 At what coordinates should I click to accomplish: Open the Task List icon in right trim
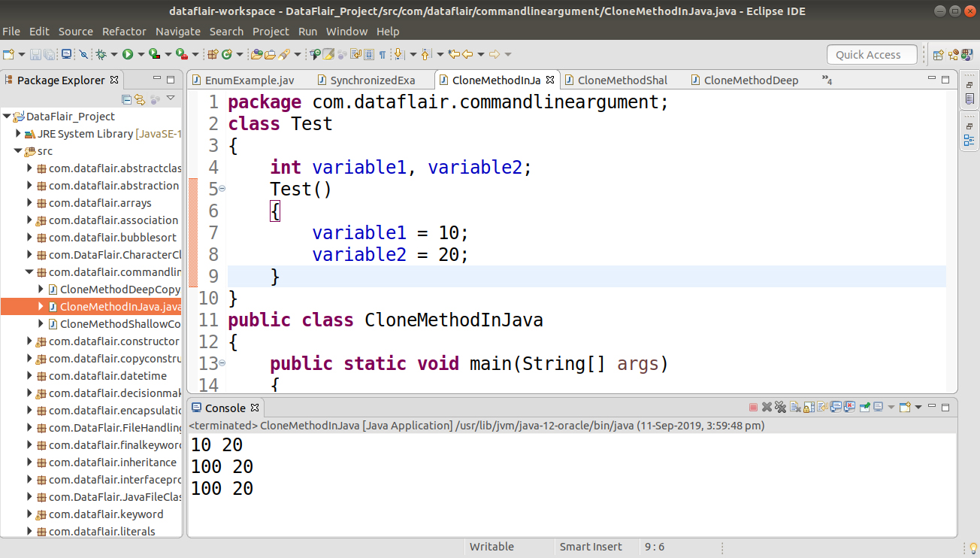click(x=969, y=99)
